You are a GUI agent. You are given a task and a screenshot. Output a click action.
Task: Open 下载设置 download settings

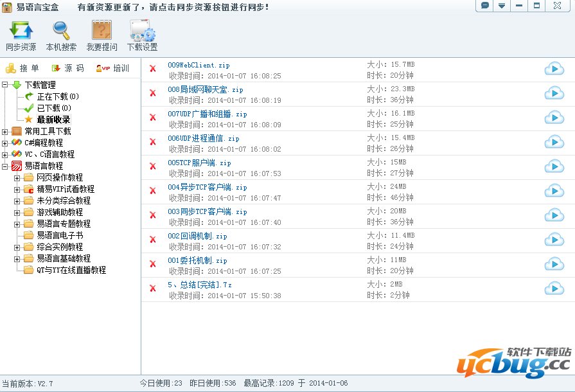(142, 35)
